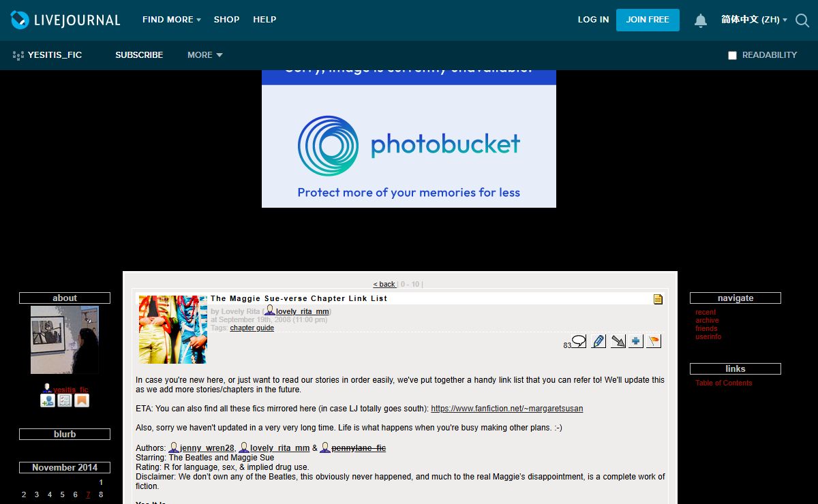This screenshot has height=504, width=818.
Task: Open the language selector dropdown
Action: [x=754, y=20]
